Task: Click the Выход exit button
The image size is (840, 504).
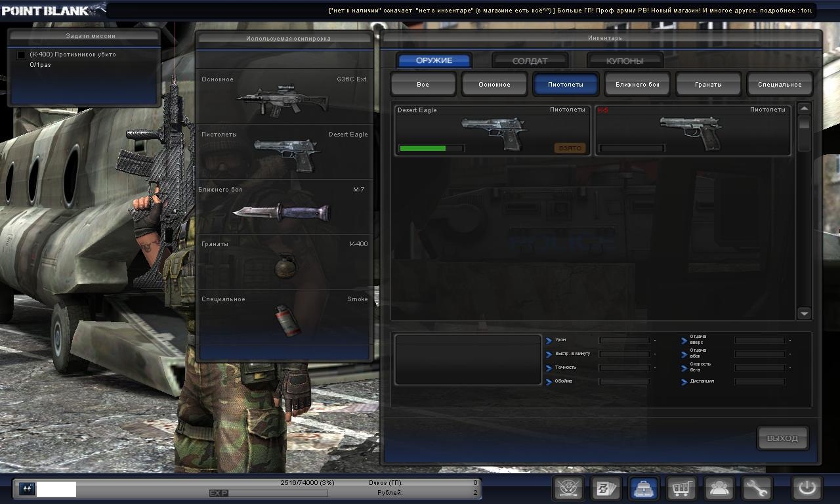Action: (x=782, y=438)
